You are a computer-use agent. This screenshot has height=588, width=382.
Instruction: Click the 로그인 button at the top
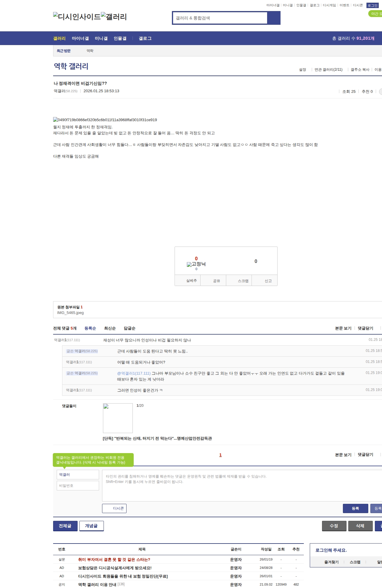(372, 5)
